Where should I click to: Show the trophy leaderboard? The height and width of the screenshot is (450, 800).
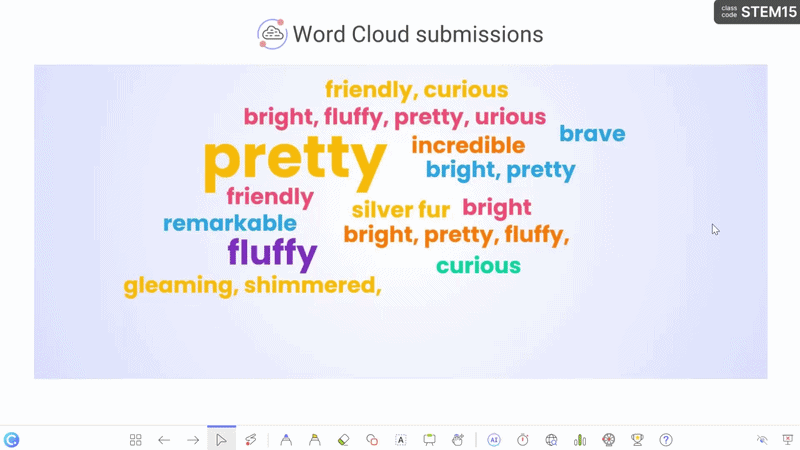637,440
